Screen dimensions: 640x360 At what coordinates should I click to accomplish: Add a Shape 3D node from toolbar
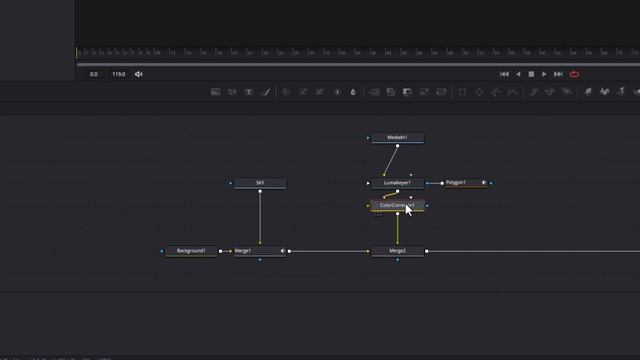click(604, 92)
